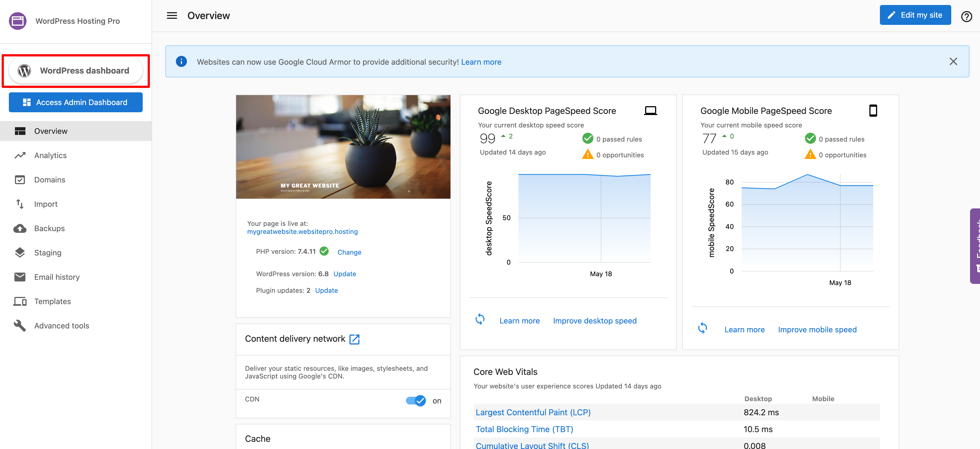Click the Edit my site button
Viewport: 980px width, 449px height.
pos(915,15)
